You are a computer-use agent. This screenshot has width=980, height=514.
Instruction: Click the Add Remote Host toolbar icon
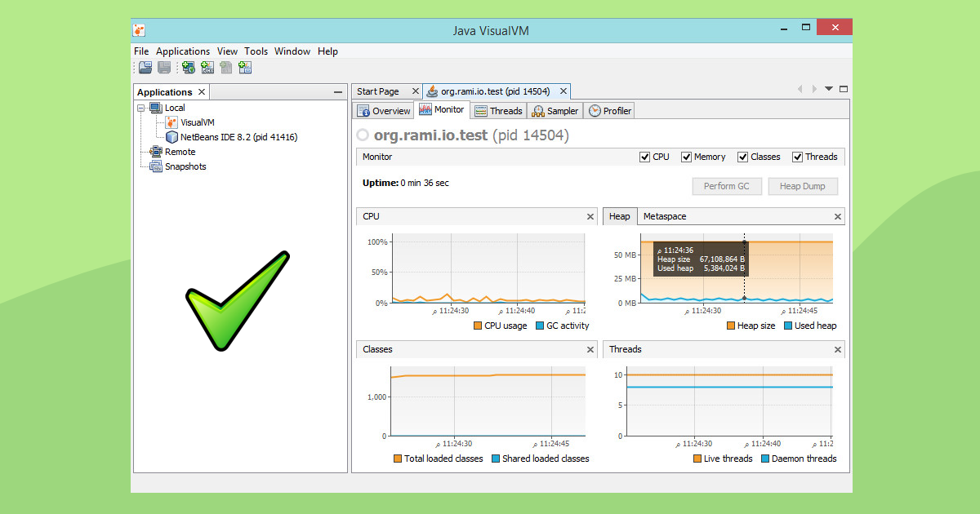[188, 68]
